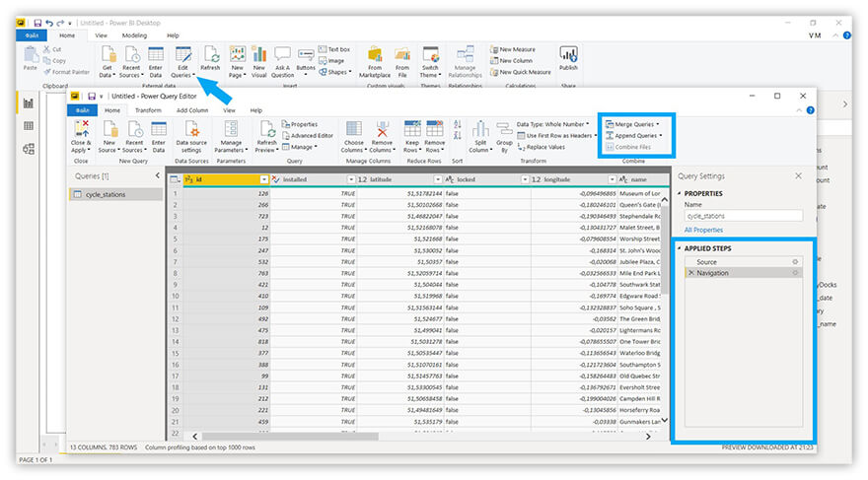Open Advanced Editor
The height and width of the screenshot is (480, 868).
(x=308, y=135)
